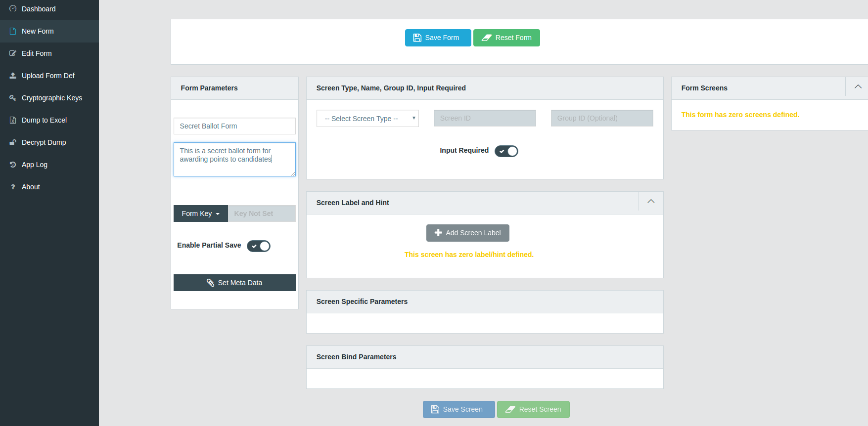This screenshot has height=426, width=868.
Task: Click the Add Screen Label button
Action: [x=467, y=233]
